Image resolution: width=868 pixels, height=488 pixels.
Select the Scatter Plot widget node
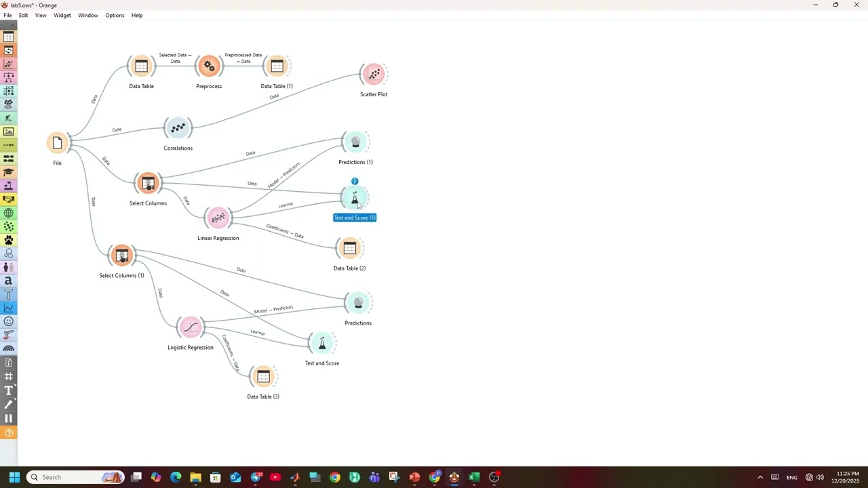coord(374,75)
